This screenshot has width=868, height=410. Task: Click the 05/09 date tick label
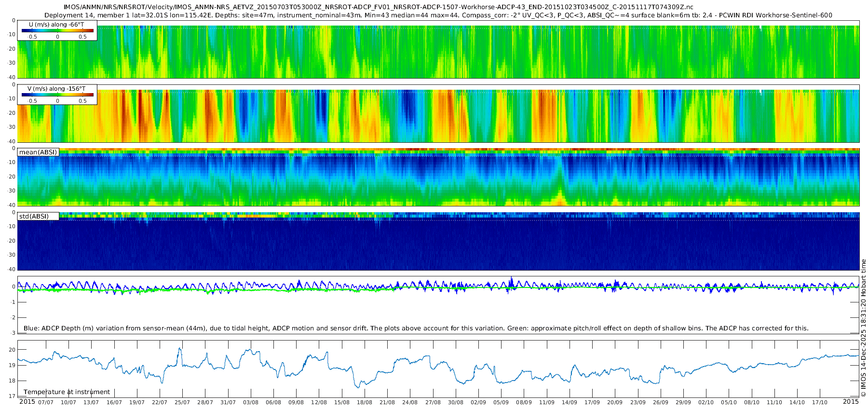pos(501,402)
